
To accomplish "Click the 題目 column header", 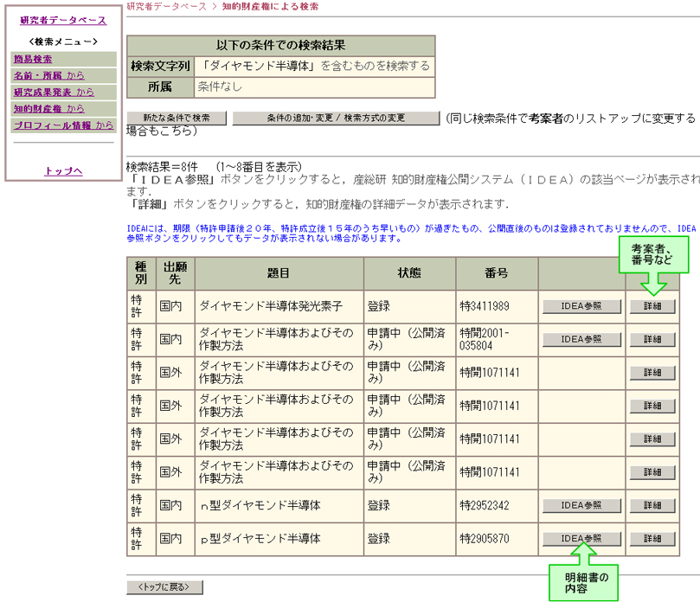I will point(279,273).
